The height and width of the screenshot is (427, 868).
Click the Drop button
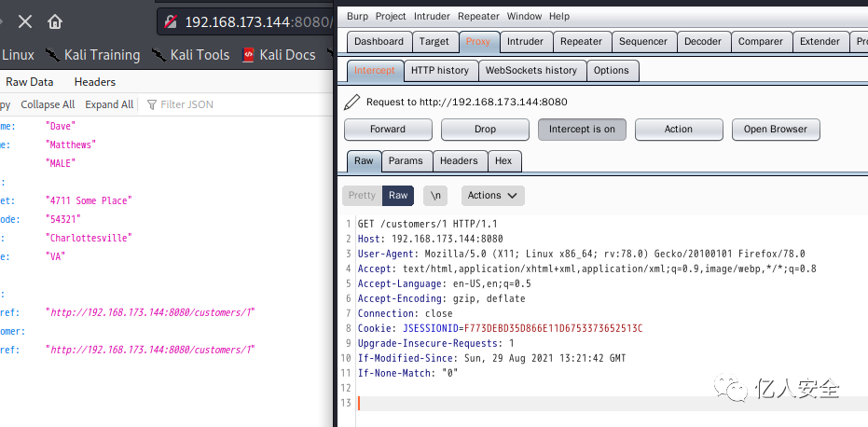pyautogui.click(x=485, y=130)
